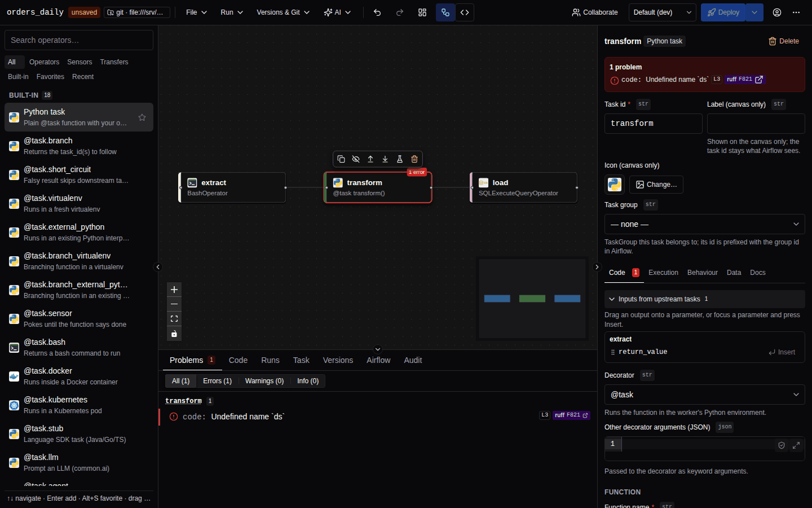
Task: Open the three-dots more menu
Action: click(796, 12)
